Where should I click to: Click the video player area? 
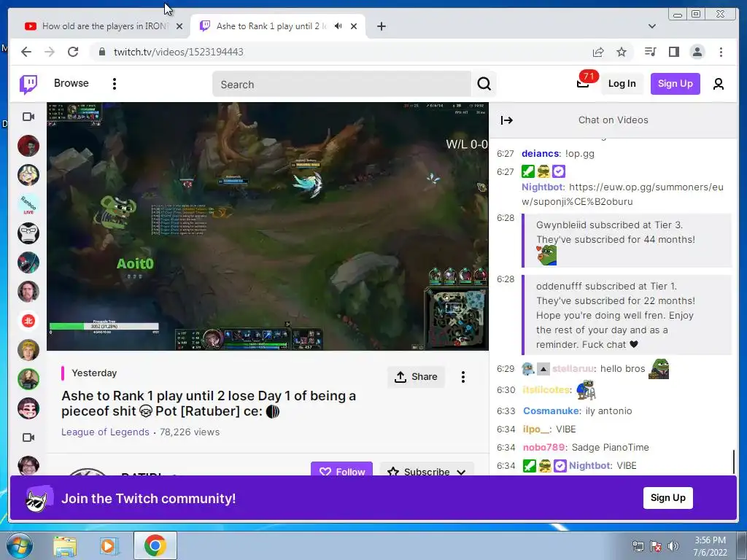pyautogui.click(x=268, y=227)
